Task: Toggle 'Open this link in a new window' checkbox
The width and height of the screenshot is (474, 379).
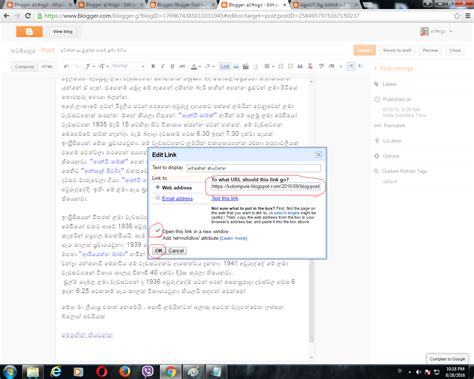Action: pos(157,231)
